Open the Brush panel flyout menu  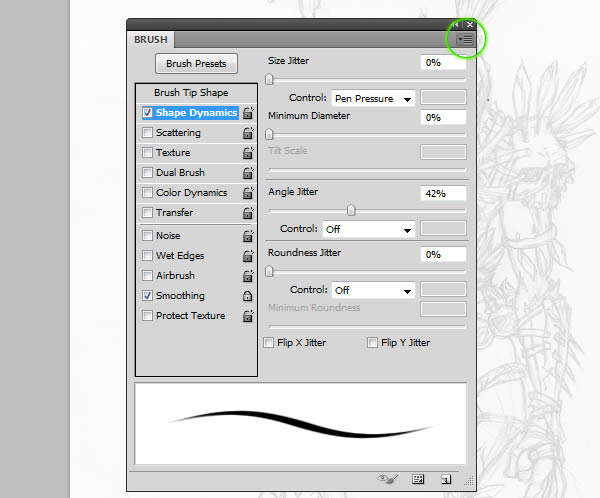(465, 39)
